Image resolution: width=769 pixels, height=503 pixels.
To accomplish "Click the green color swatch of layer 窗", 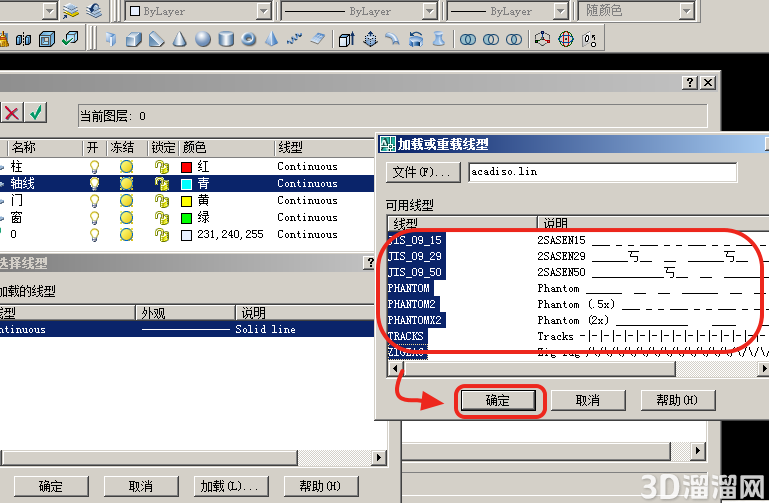I will pyautogui.click(x=186, y=218).
